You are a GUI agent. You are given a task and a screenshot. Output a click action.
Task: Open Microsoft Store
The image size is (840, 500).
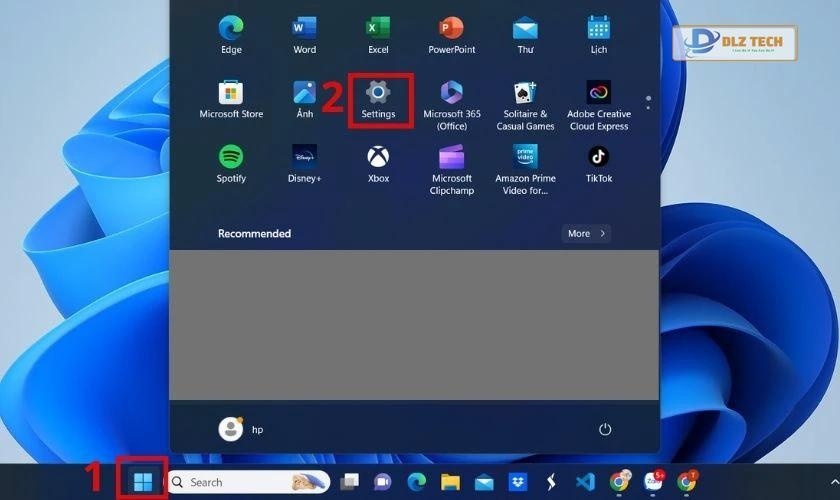click(231, 99)
